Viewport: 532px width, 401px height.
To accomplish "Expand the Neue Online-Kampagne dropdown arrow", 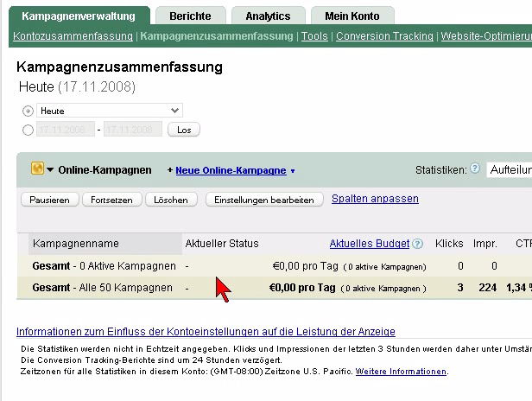I will [293, 171].
